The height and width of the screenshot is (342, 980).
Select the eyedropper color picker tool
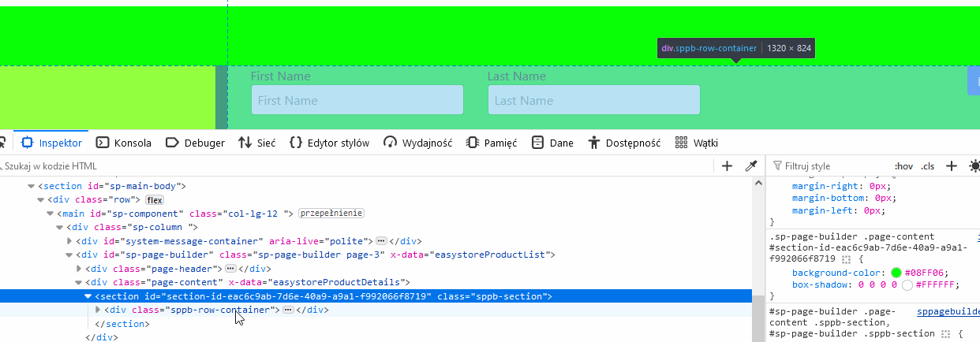[751, 166]
